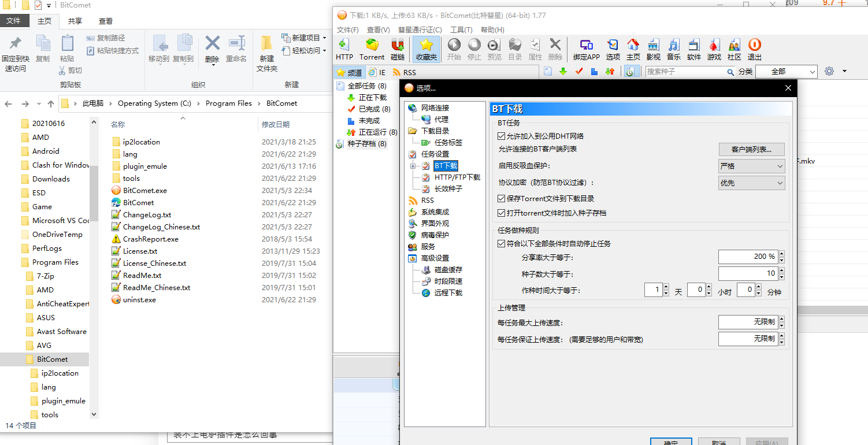
Task: Click the HTTP download icon in BitComet toolbar
Action: pos(344,50)
